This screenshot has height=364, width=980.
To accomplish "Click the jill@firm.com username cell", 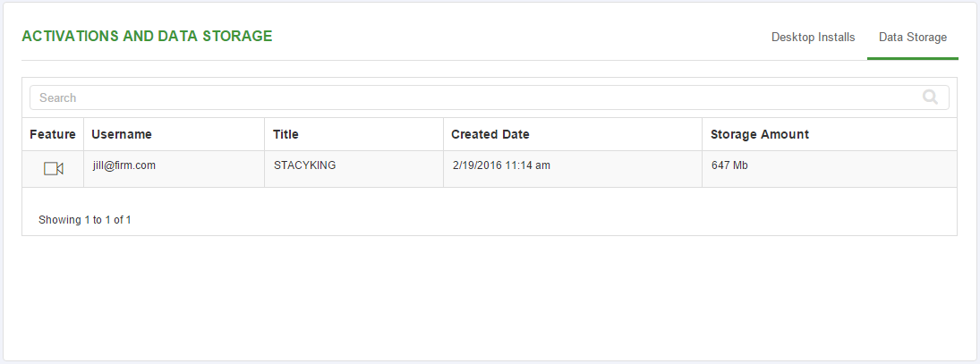I will (124, 165).
